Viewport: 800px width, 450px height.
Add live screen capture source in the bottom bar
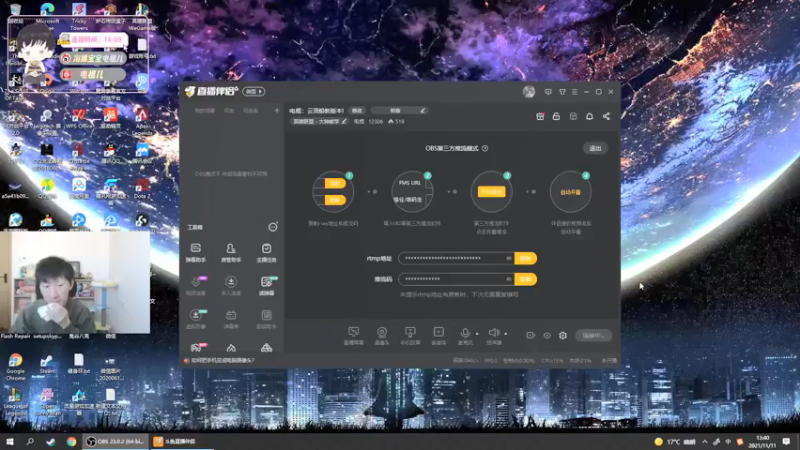(353, 336)
